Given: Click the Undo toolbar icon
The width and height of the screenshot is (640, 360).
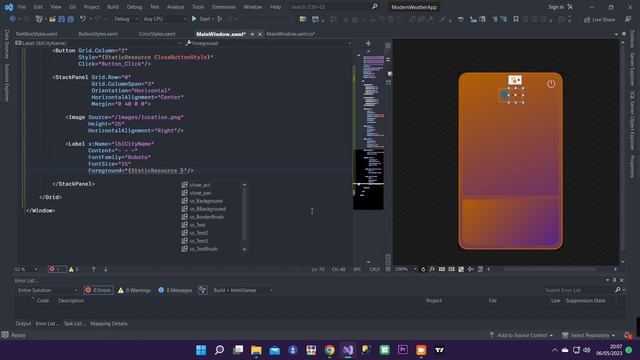Looking at the screenshot, I should coord(83,19).
